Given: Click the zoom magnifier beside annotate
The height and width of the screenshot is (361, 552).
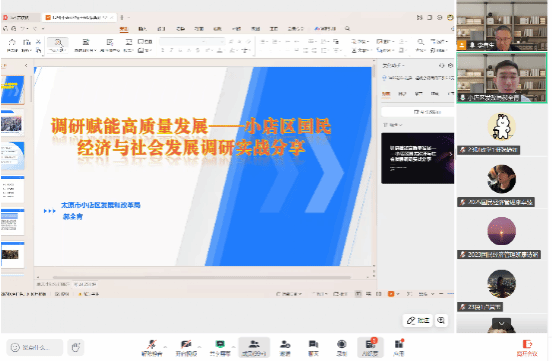Looking at the screenshot, I should pyautogui.click(x=441, y=320).
